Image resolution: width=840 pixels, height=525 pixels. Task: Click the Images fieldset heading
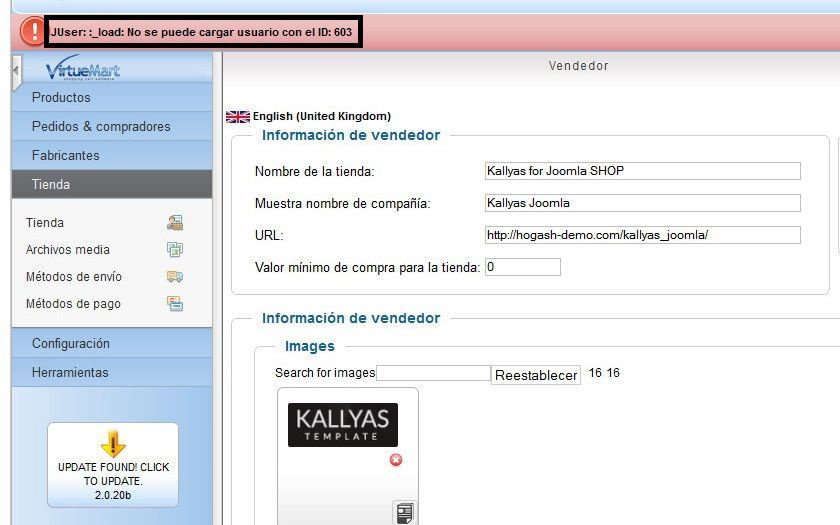(310, 346)
